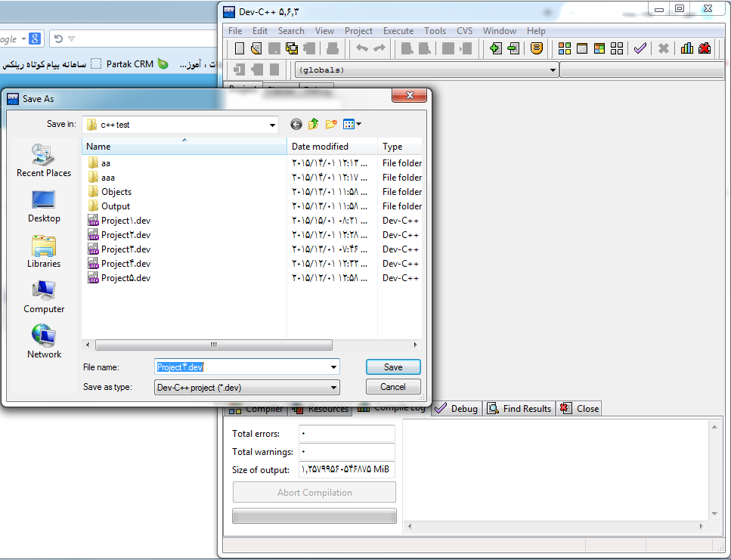Click the Cancel button in the dialog
This screenshot has width=731, height=560.
point(393,387)
